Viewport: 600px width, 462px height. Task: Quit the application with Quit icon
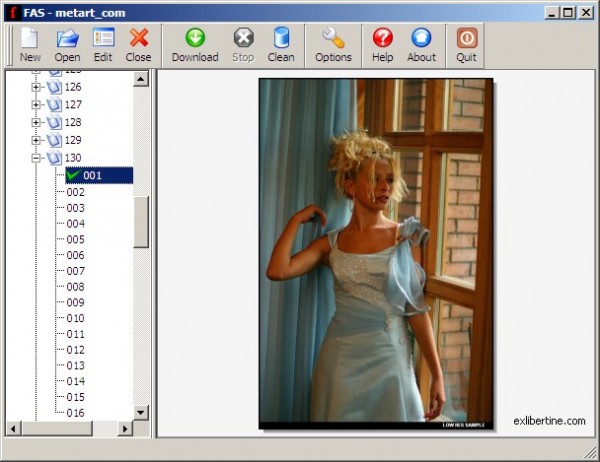[466, 38]
